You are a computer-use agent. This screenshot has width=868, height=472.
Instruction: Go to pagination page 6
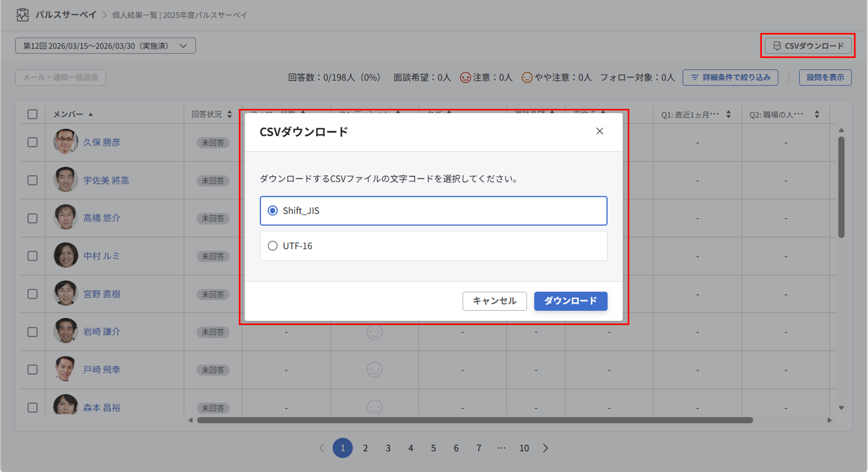click(x=456, y=448)
